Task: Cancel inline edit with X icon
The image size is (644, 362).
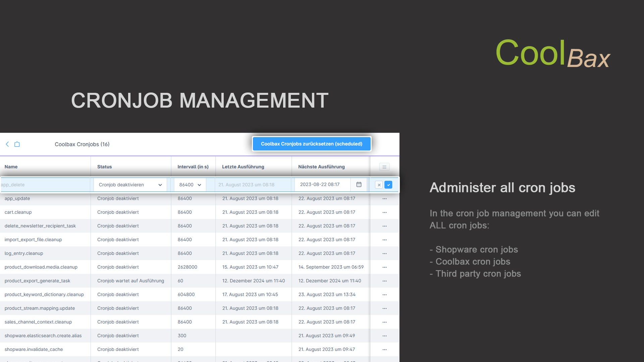Action: (x=379, y=185)
